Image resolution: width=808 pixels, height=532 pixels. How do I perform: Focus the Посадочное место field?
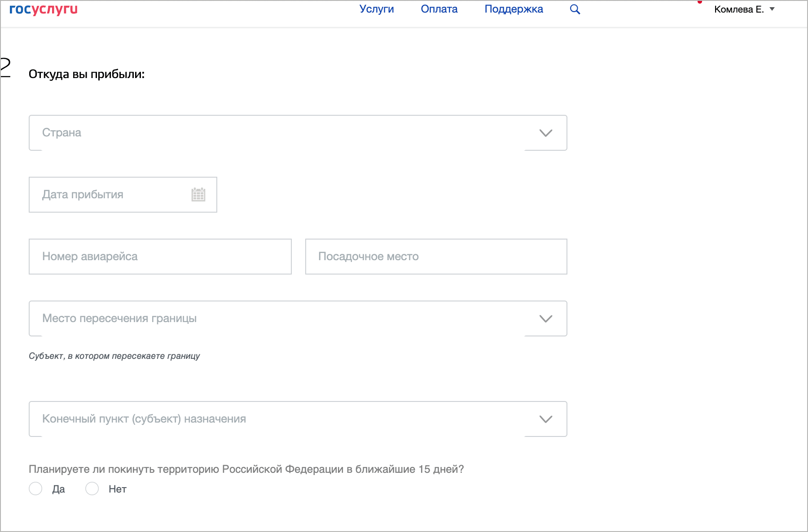(x=436, y=257)
